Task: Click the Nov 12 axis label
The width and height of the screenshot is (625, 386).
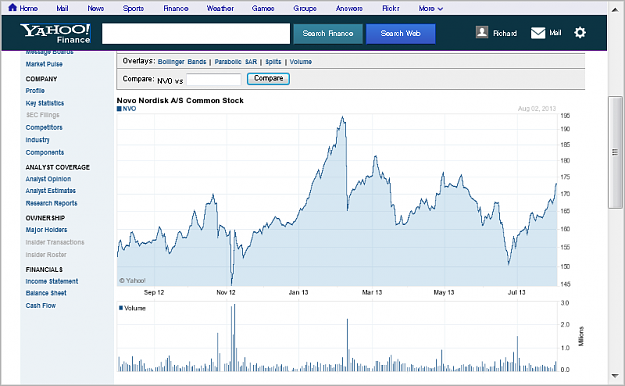Action: tap(226, 293)
